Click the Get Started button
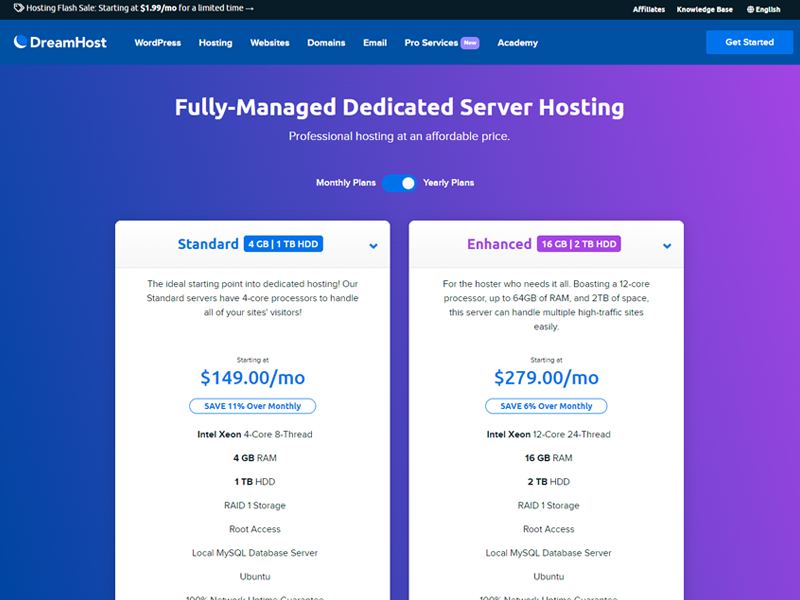 click(x=749, y=42)
